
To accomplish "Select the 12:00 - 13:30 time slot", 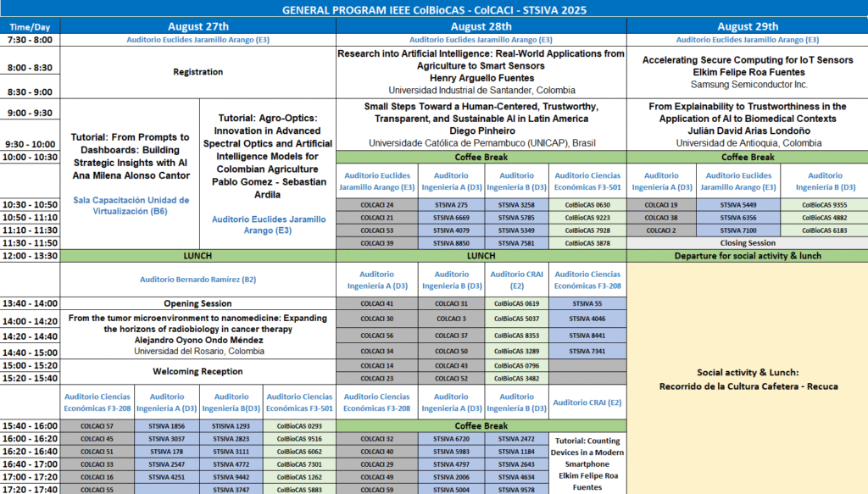I will tap(30, 256).
